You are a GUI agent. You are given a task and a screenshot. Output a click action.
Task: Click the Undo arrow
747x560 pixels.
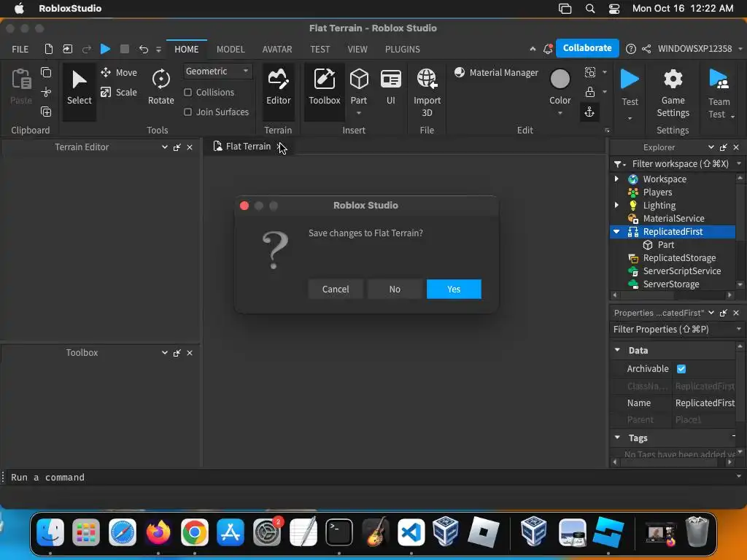point(144,49)
